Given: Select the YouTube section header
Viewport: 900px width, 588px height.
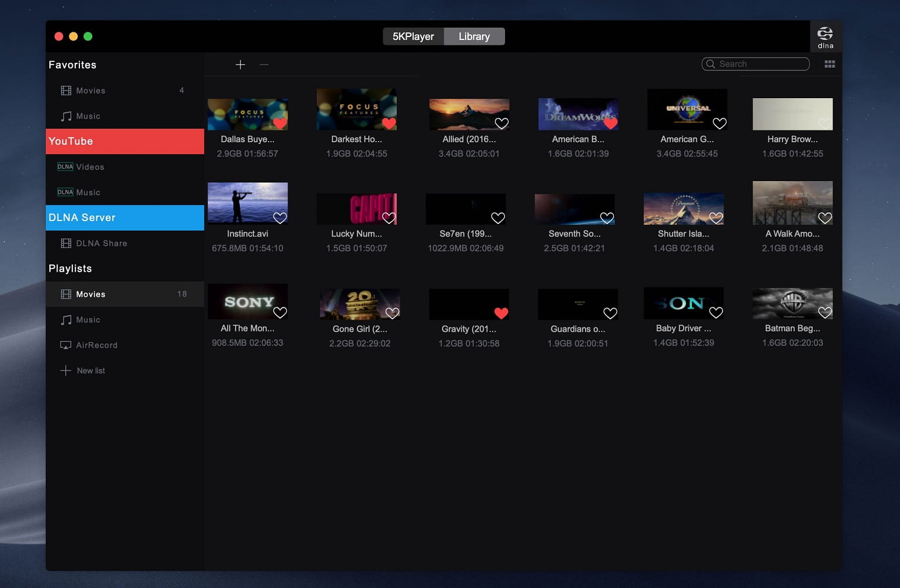Looking at the screenshot, I should (125, 142).
